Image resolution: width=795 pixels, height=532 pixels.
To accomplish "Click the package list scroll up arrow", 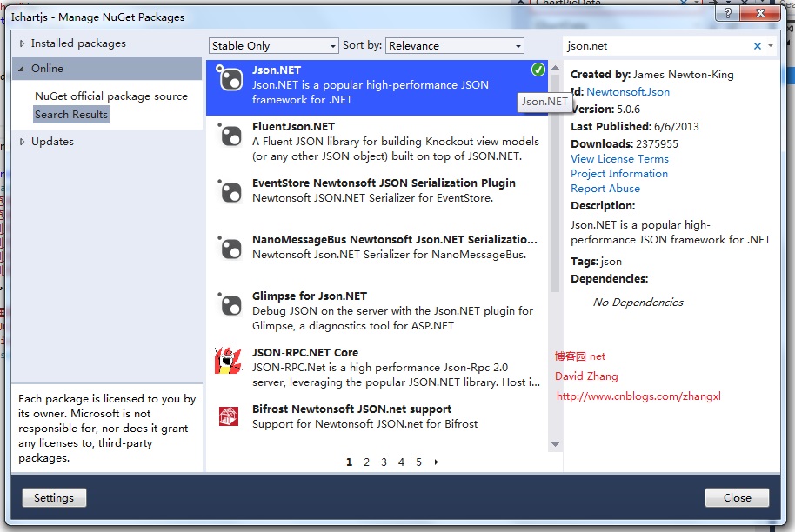I will [x=555, y=68].
